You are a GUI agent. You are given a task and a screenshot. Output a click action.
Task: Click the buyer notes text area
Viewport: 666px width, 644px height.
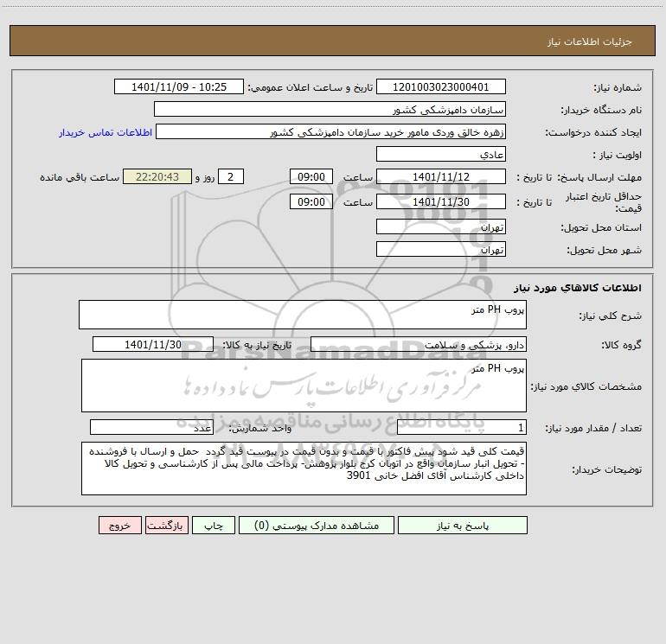pos(304,469)
